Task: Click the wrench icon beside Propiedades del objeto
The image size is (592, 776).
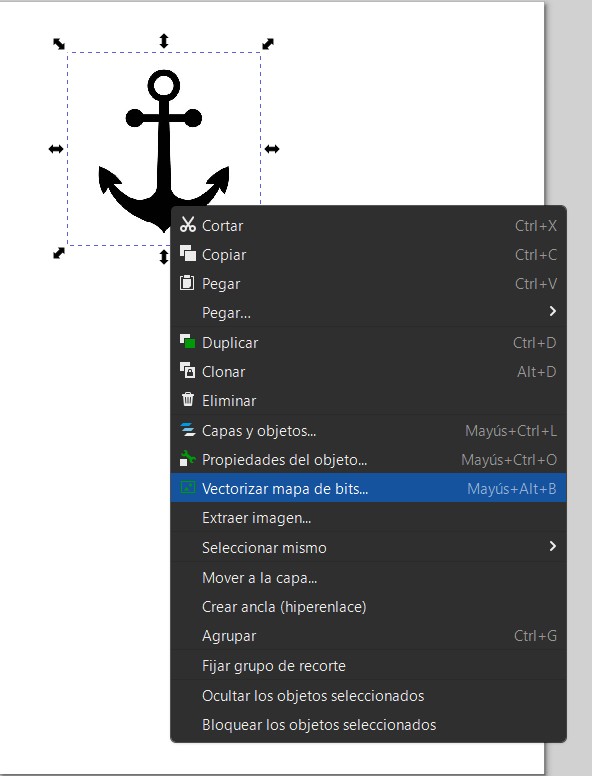Action: click(188, 459)
